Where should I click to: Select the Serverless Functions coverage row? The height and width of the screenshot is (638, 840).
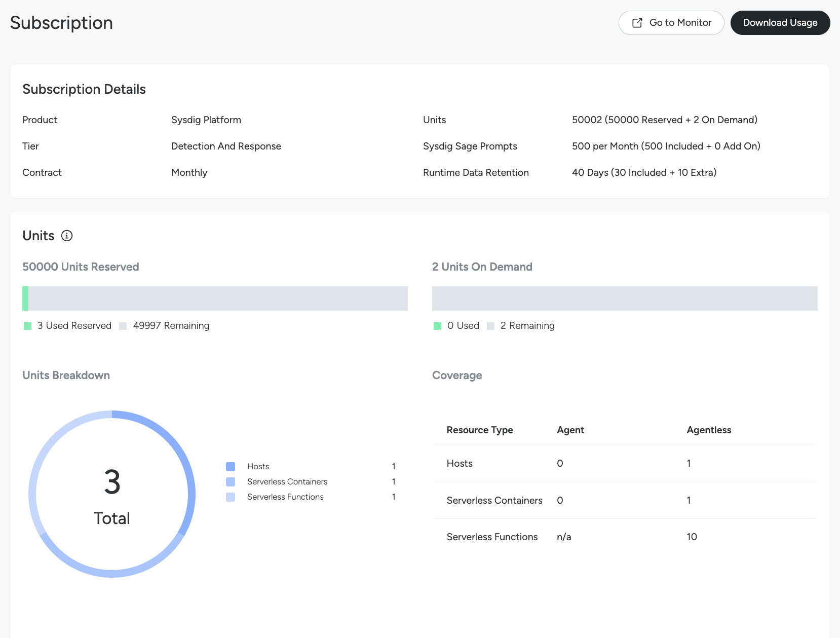[492, 537]
